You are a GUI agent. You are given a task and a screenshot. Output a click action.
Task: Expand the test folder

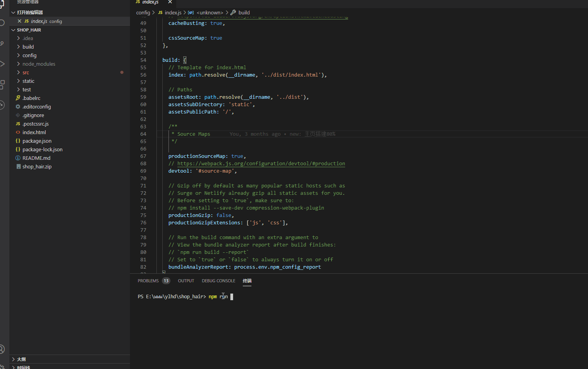tap(18, 89)
